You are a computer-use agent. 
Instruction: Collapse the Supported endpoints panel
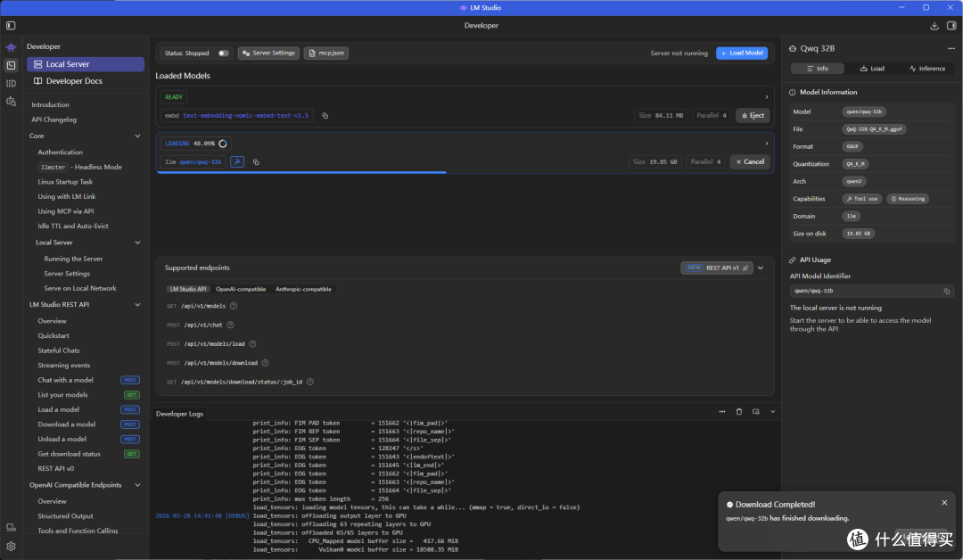(x=761, y=268)
